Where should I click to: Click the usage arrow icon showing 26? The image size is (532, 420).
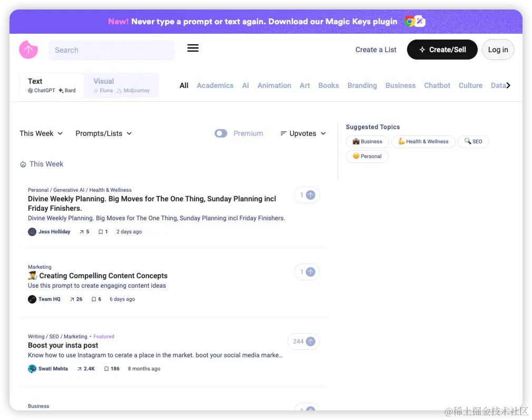[x=72, y=299]
